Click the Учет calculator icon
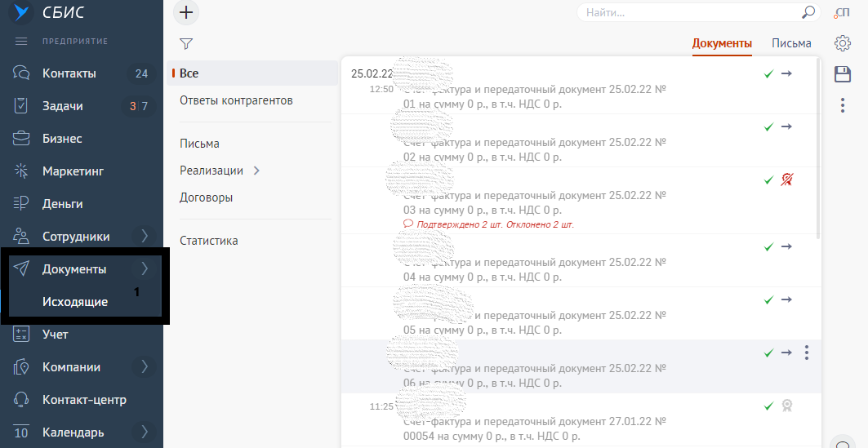The image size is (868, 448). coord(21,334)
